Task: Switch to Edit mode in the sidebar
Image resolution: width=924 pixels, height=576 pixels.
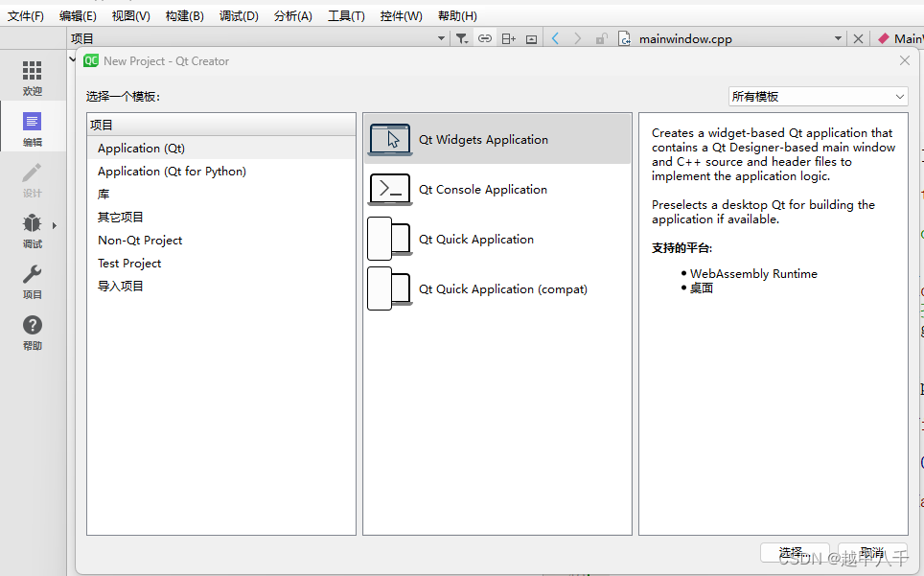Action: [33, 127]
